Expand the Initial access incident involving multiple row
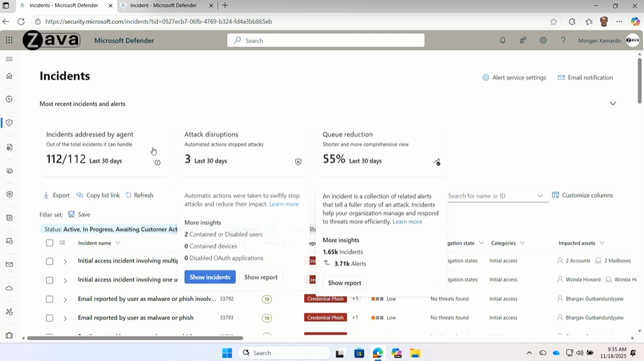This screenshot has width=644, height=361. pos(65,261)
